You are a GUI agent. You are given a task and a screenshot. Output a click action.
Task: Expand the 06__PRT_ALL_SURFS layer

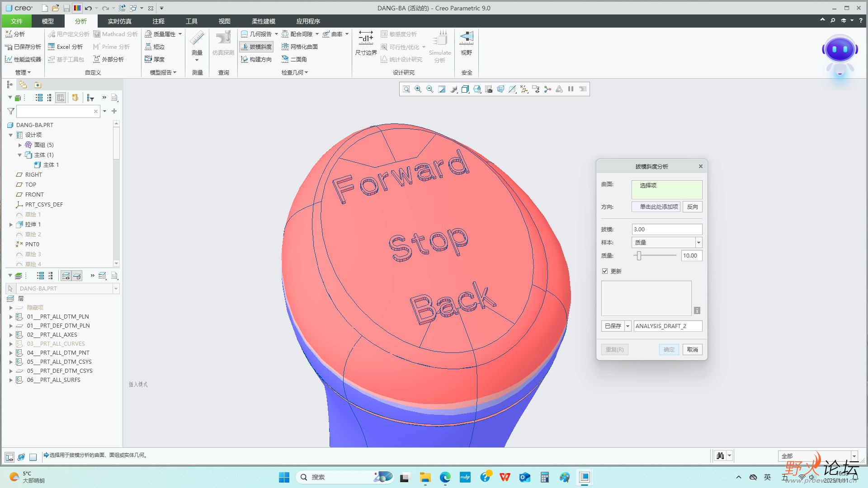[11, 380]
